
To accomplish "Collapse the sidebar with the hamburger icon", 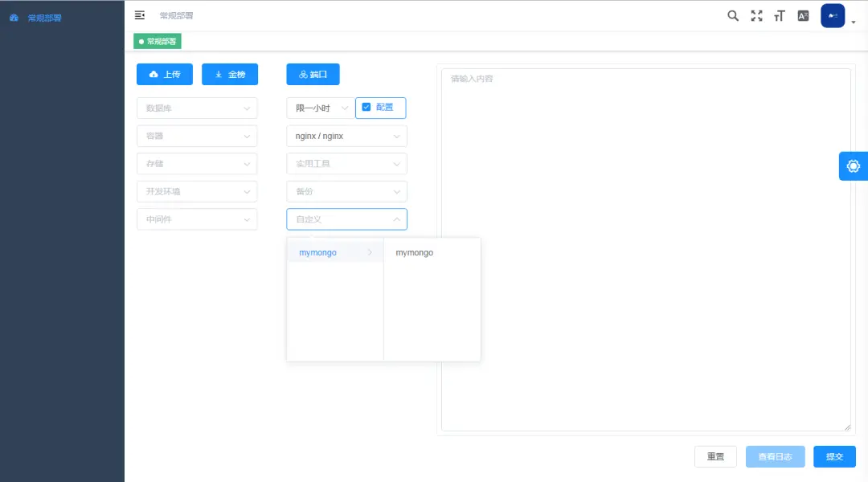I will 140,15.
